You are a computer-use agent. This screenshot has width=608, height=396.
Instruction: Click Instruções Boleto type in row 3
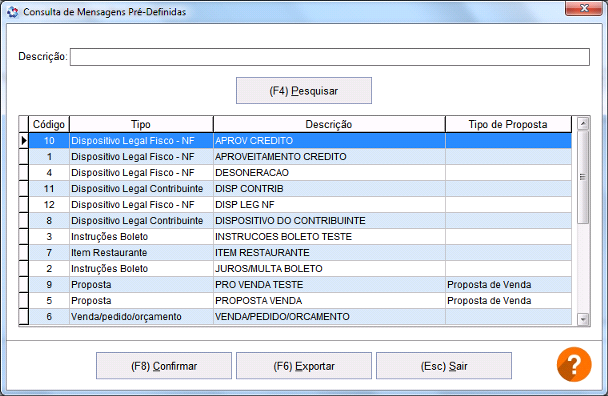pos(141,237)
